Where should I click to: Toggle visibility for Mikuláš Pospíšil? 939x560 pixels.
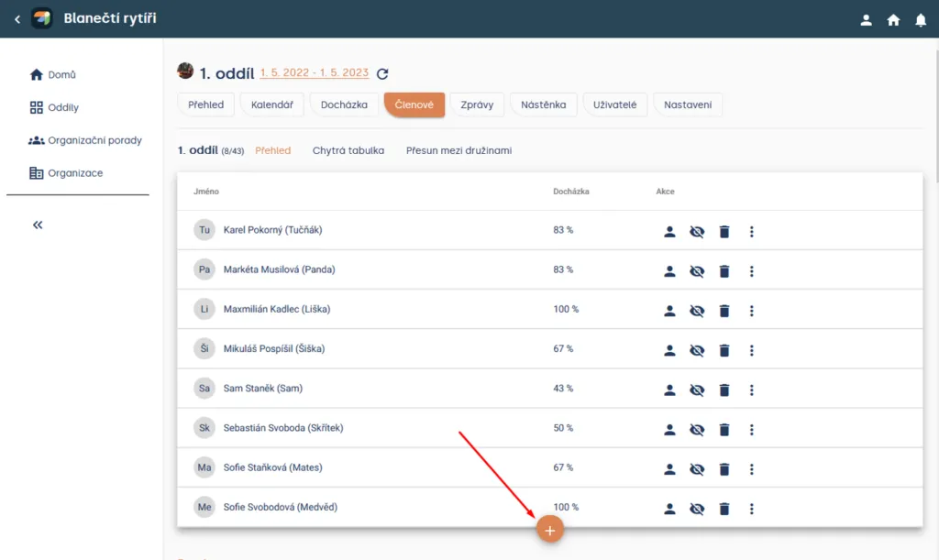697,350
